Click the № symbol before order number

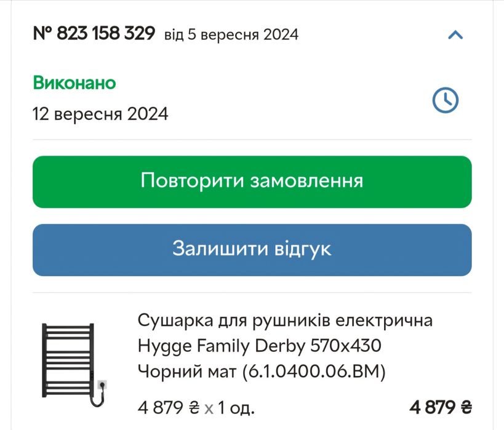click(x=42, y=33)
